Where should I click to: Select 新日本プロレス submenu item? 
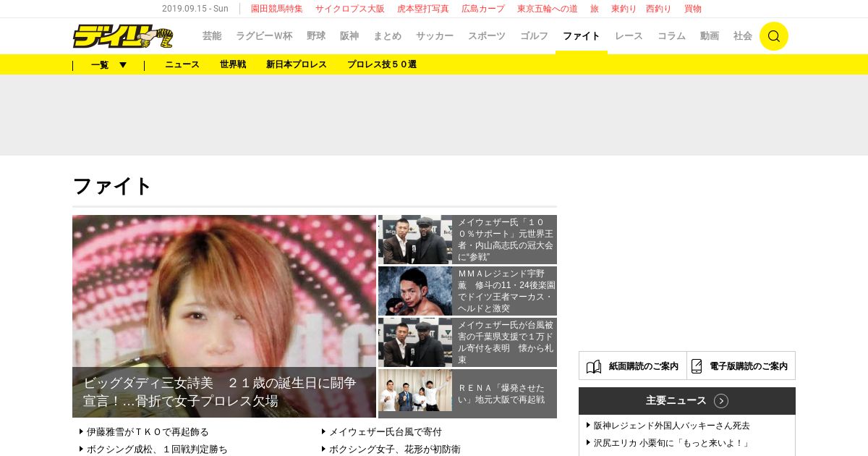(x=297, y=64)
